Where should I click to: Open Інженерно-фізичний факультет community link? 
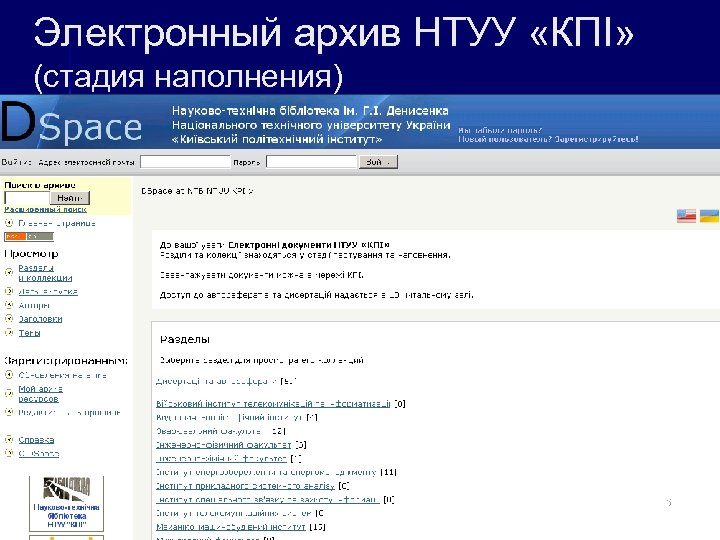pos(224,445)
